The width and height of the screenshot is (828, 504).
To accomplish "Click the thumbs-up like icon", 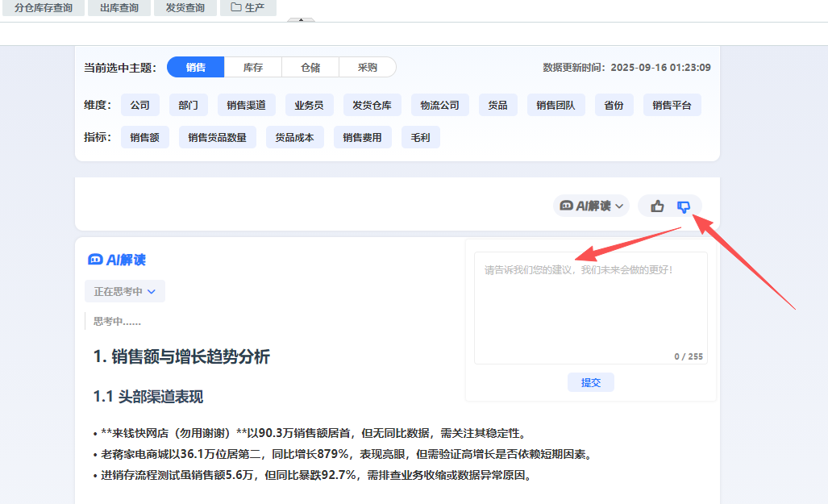I will [657, 206].
